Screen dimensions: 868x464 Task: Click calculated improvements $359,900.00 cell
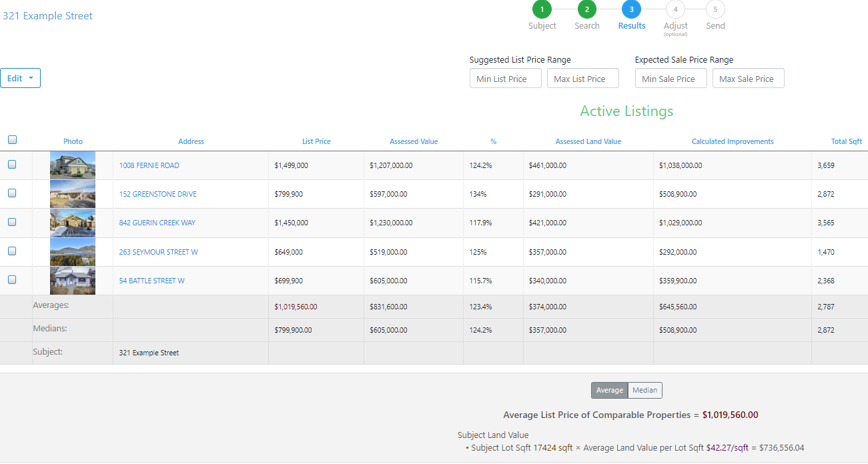[x=678, y=281]
